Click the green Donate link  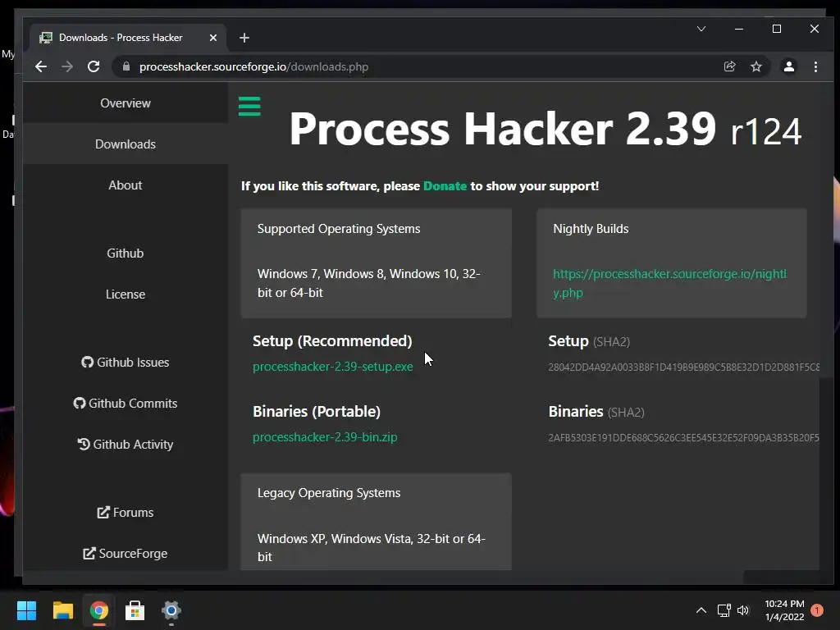tap(445, 186)
